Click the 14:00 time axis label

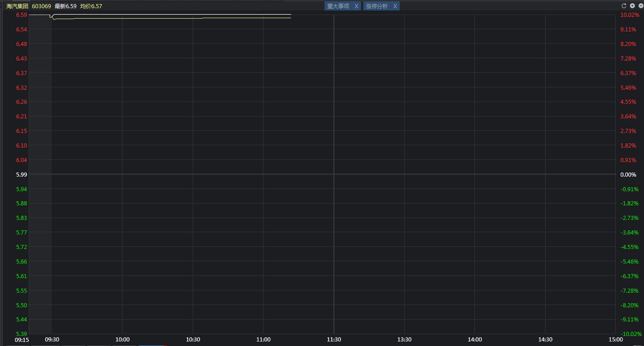coord(475,339)
